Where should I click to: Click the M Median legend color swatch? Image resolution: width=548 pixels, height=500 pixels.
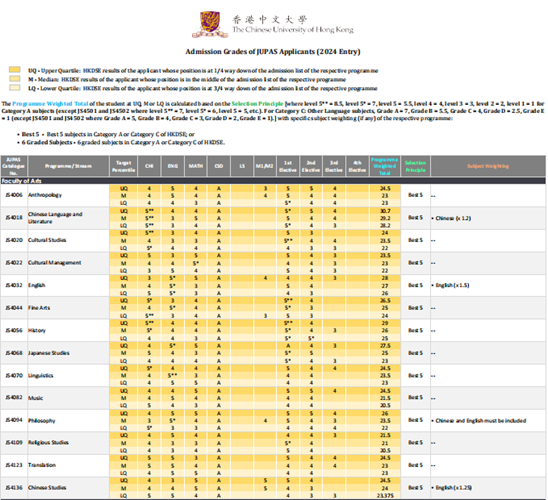(x=15, y=79)
